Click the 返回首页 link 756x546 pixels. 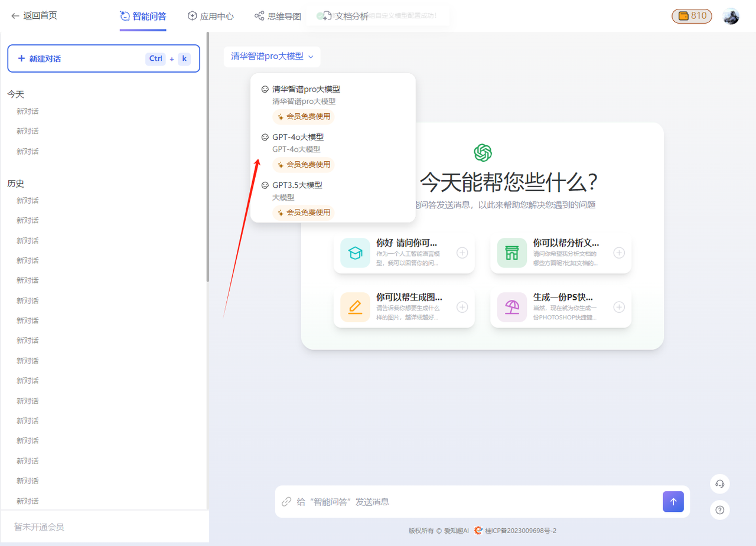pyautogui.click(x=40, y=16)
